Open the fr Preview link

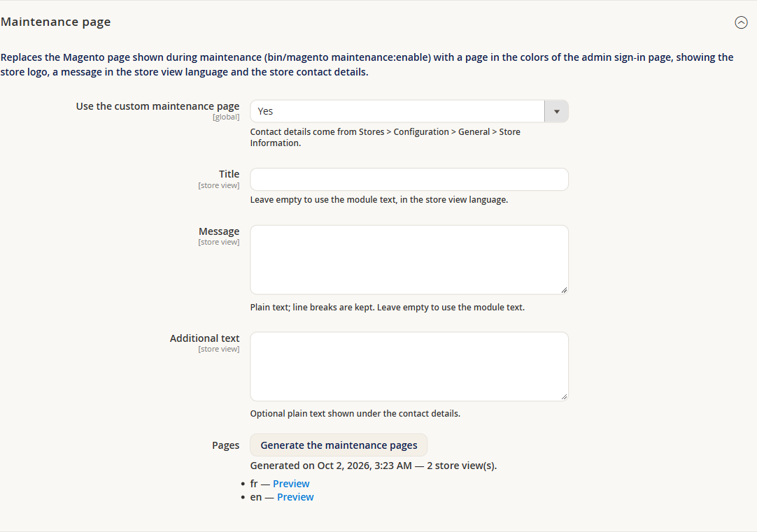click(291, 483)
